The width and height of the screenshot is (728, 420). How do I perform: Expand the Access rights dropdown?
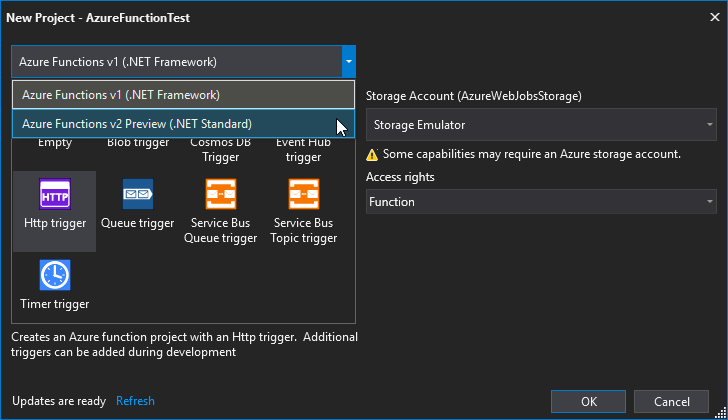[x=541, y=202]
